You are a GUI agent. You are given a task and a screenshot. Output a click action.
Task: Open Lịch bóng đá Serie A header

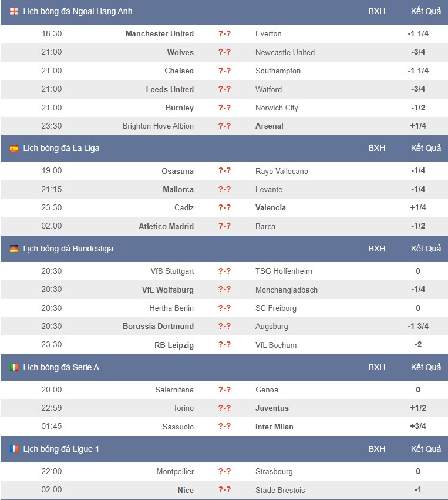pos(61,367)
